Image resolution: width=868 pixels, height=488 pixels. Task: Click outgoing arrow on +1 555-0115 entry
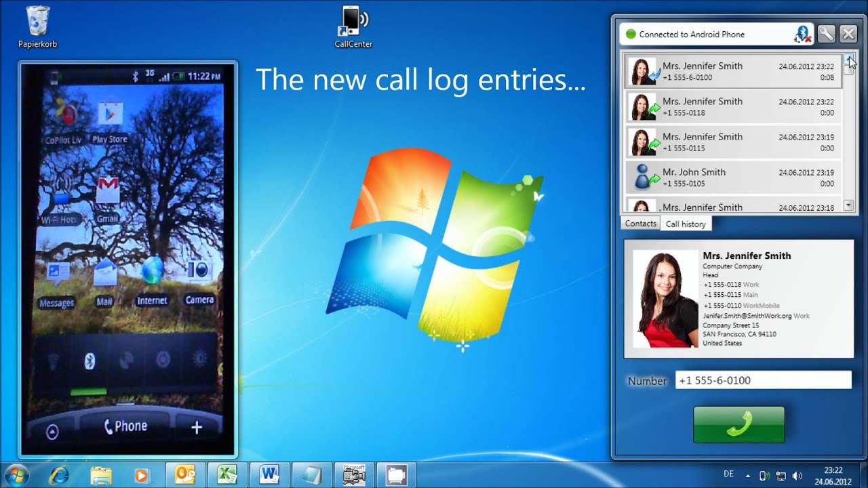pos(654,144)
